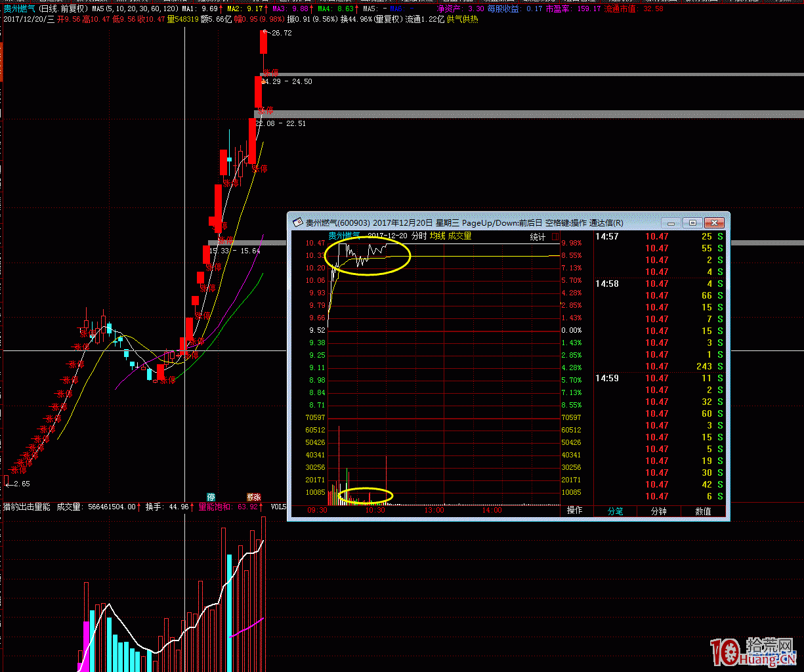Screen dimensions: 804x672
Task: Click the 均线 legend label in the intraday chart
Action: 437,236
